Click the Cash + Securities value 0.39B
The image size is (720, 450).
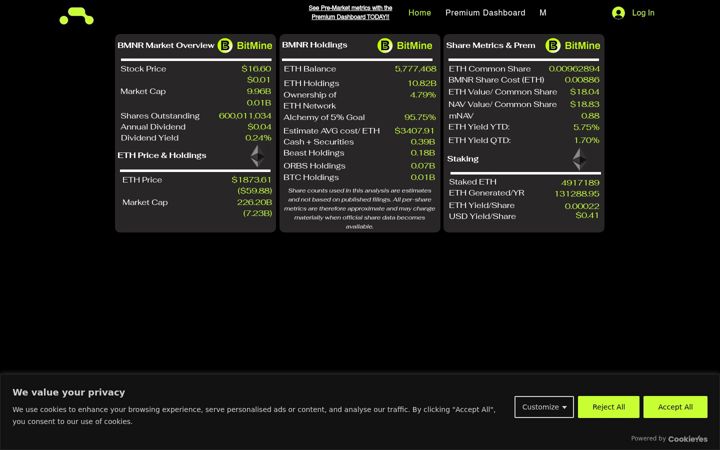[x=423, y=142]
